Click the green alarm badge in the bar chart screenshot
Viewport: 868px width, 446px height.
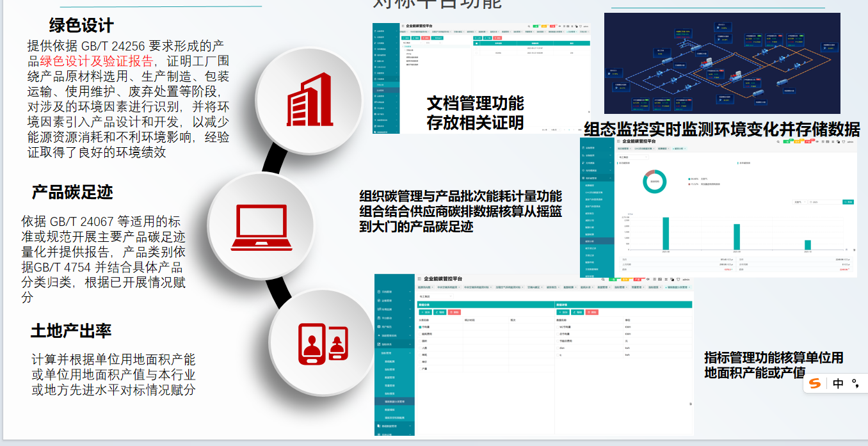click(786, 141)
